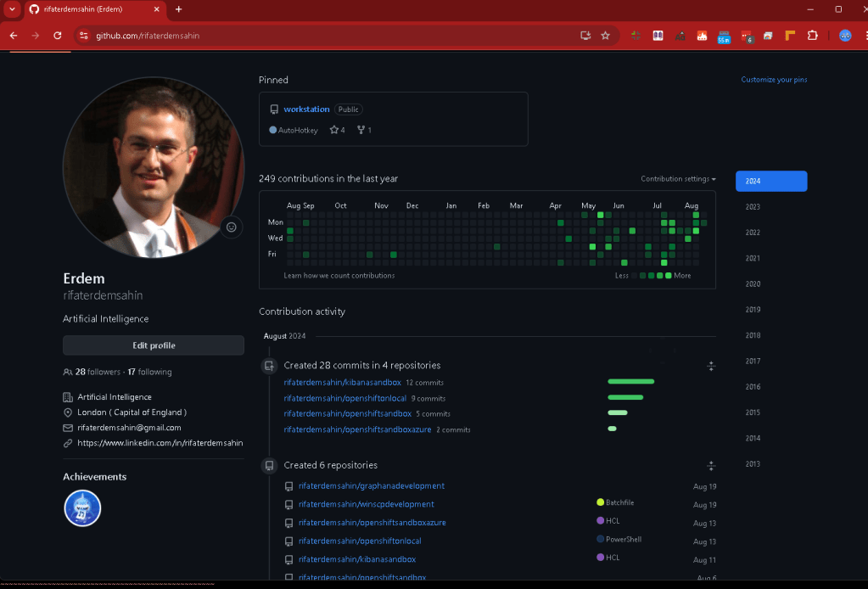Viewport: 868px width, 589px height.
Task: Set status with the smiley icon on avatar
Action: 232,227
